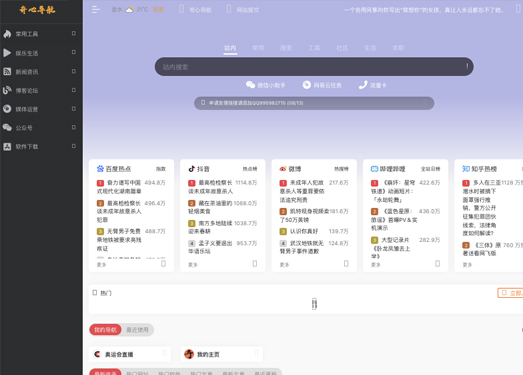523x375 pixels.
Task: Switch to 我的导航 pill toggle
Action: click(x=105, y=330)
